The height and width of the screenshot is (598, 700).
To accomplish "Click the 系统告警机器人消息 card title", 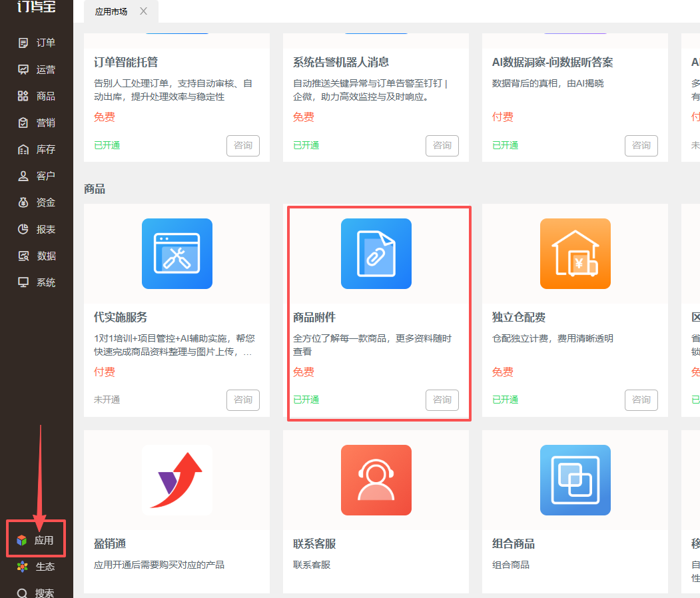I will (340, 62).
